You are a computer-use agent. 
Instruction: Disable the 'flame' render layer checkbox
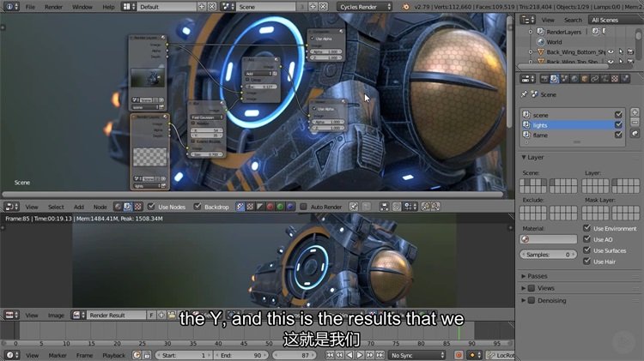click(x=618, y=135)
